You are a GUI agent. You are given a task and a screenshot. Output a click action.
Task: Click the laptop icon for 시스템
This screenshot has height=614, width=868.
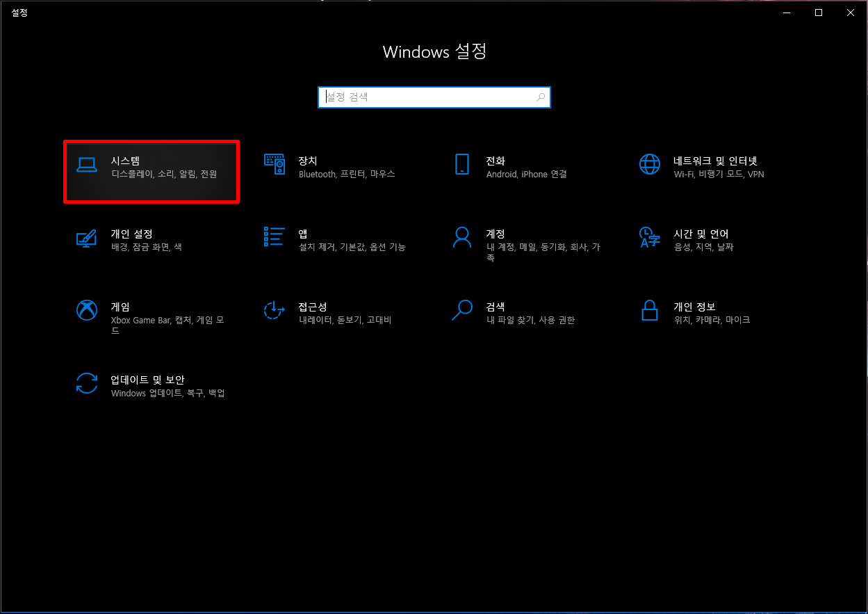click(87, 165)
